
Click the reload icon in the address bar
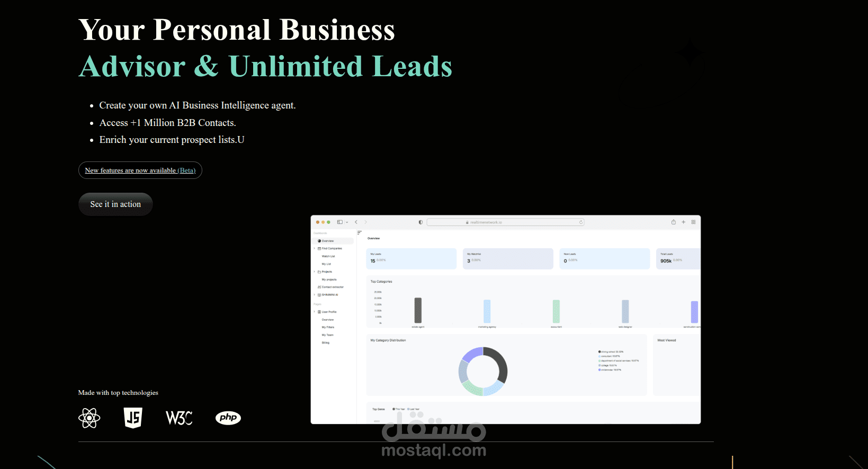[x=581, y=222]
